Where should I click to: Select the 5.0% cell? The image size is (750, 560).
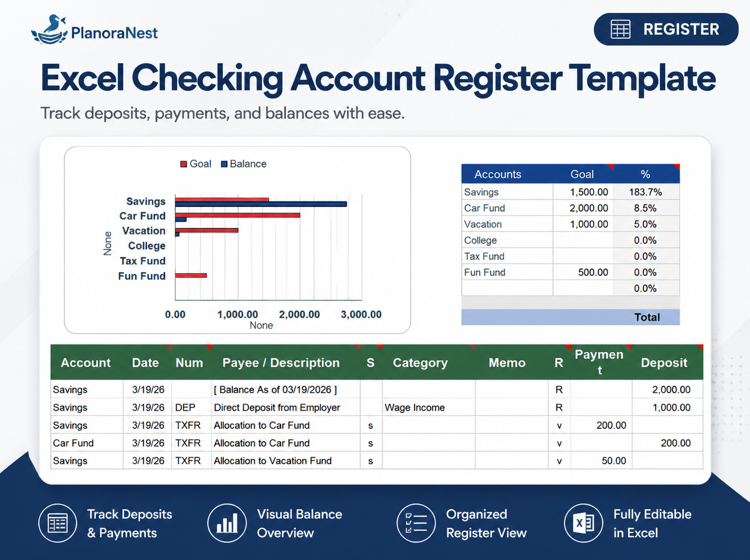(646, 224)
